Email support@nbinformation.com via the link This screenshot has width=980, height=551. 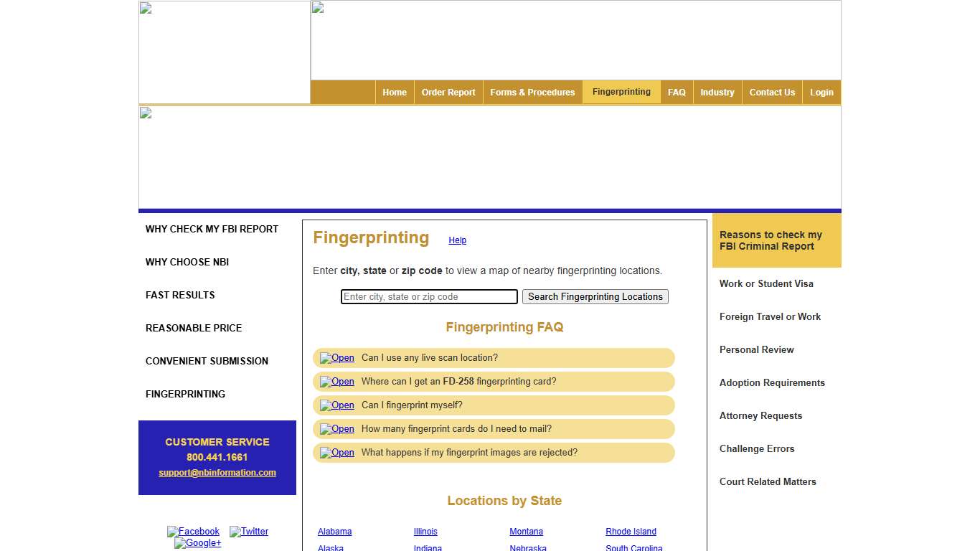217,472
